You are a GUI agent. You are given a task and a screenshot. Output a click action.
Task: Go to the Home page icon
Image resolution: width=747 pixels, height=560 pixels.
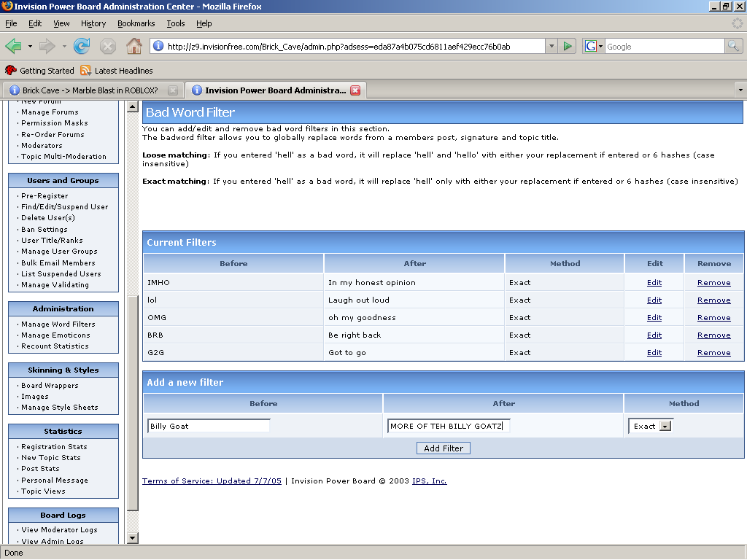(x=134, y=46)
